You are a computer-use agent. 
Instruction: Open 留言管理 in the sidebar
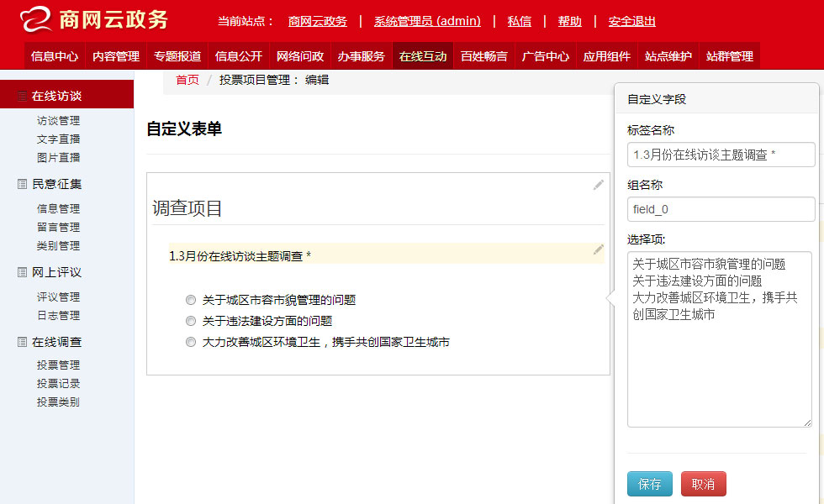58,228
